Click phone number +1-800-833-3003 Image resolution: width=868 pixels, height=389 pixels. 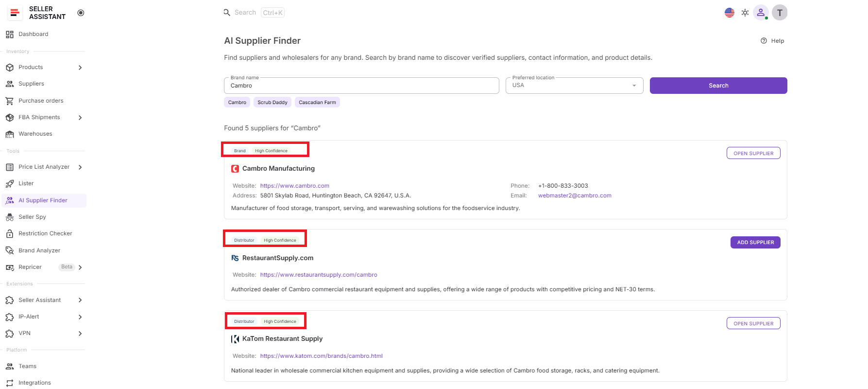pyautogui.click(x=563, y=186)
